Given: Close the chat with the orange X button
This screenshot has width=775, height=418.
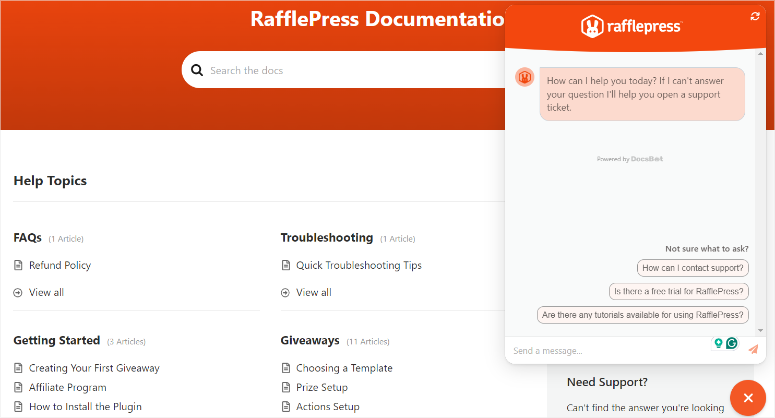Looking at the screenshot, I should [748, 398].
